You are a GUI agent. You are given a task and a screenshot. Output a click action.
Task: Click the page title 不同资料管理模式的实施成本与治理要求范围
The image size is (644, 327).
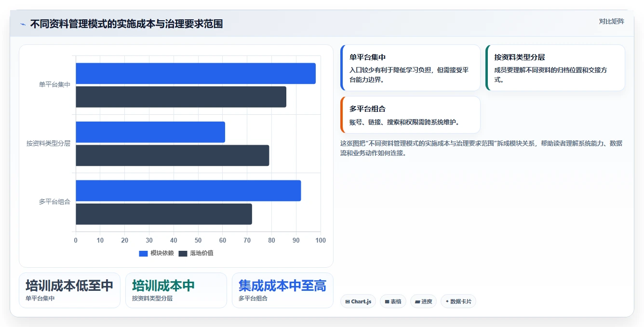coord(126,24)
